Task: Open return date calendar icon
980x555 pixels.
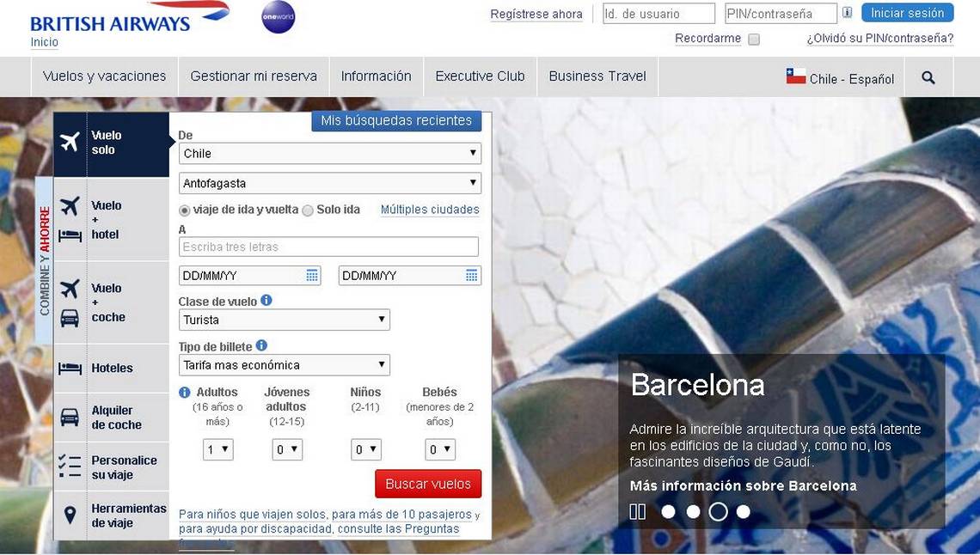Action: coord(472,275)
